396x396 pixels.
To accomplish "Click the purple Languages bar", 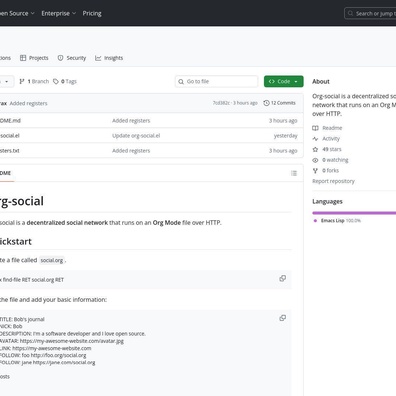I will (x=354, y=213).
